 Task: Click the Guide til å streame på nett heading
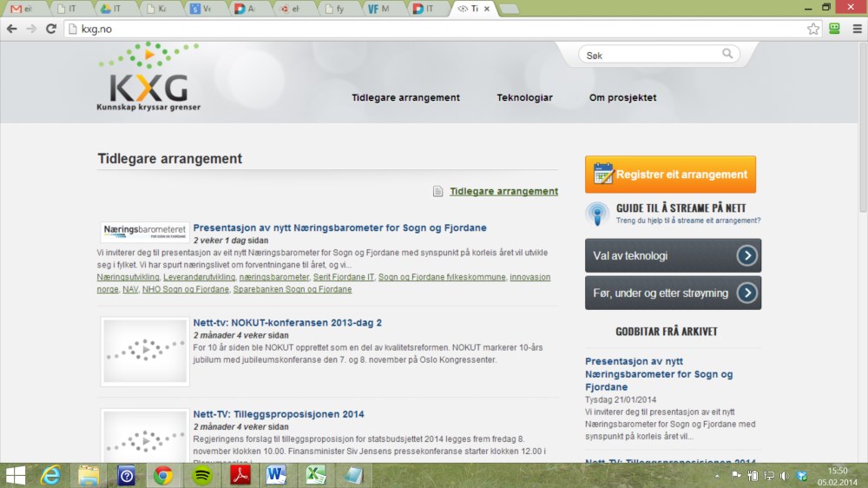pos(681,208)
